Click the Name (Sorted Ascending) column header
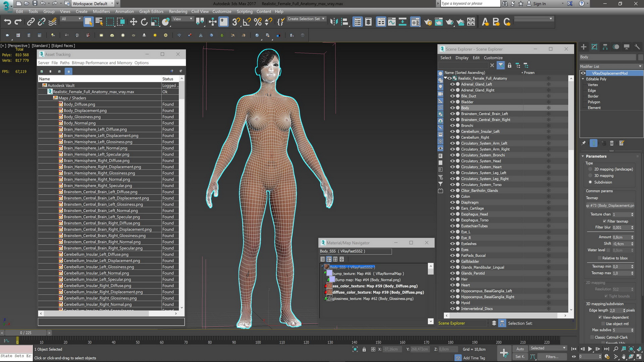Viewport: 644px width, 362px height. pyautogui.click(x=465, y=72)
